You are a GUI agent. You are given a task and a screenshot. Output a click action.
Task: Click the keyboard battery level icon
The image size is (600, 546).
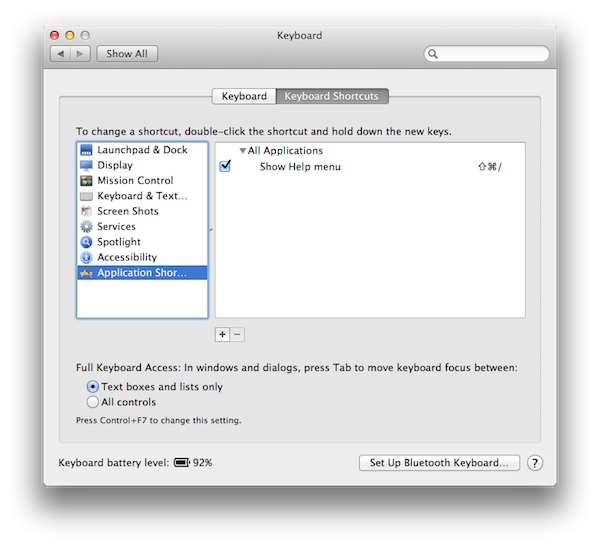click(x=182, y=463)
